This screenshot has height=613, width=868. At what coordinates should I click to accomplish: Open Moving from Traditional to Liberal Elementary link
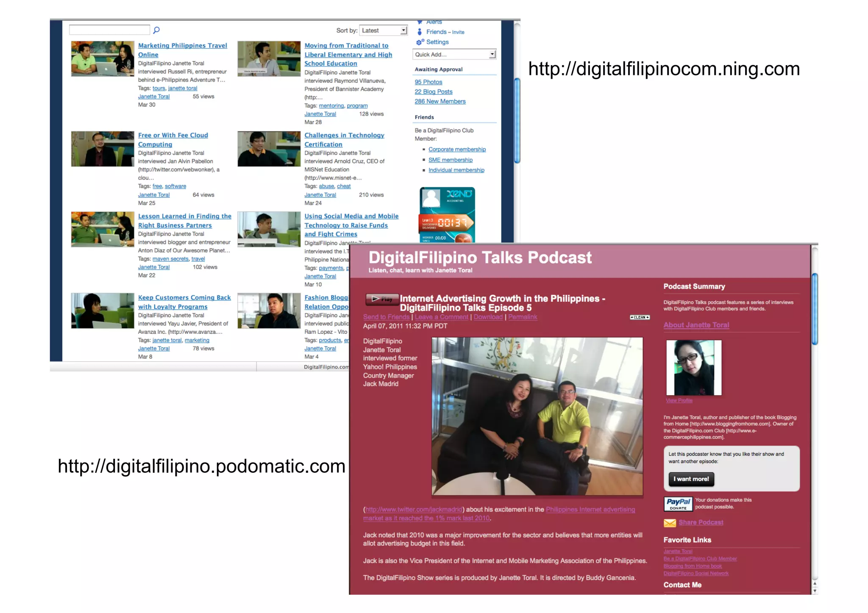click(x=348, y=55)
